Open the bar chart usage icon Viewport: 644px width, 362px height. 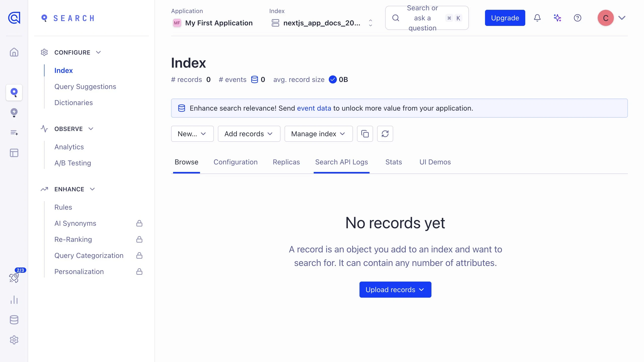coord(14,300)
